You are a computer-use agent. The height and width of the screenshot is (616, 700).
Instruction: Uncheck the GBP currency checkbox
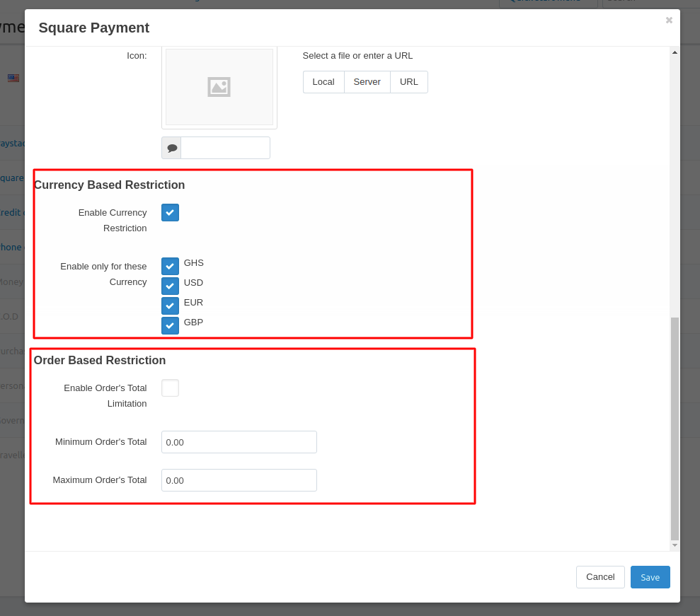click(x=170, y=325)
